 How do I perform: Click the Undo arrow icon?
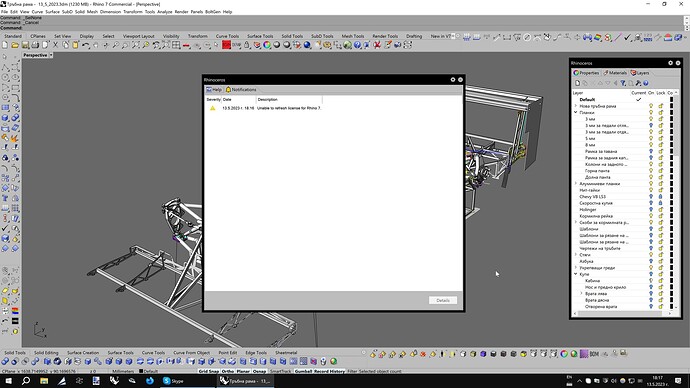coord(85,45)
